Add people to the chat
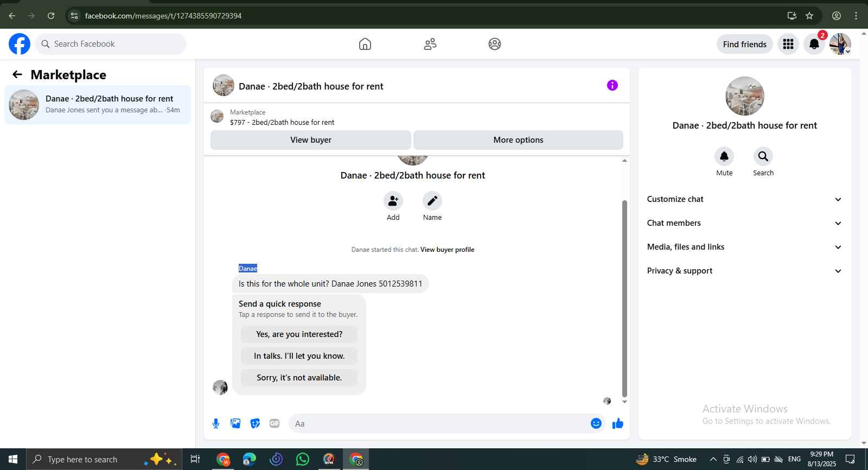The height and width of the screenshot is (470, 868). pyautogui.click(x=393, y=201)
